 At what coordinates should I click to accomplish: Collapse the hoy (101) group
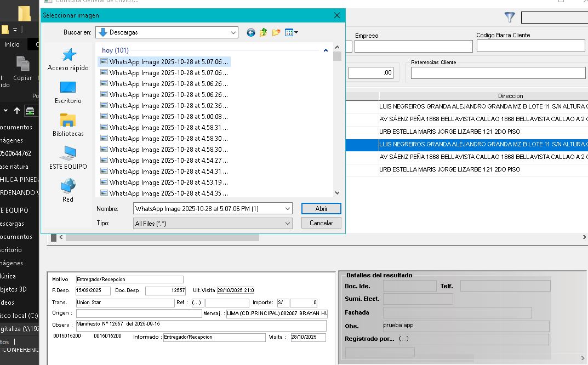(x=326, y=50)
